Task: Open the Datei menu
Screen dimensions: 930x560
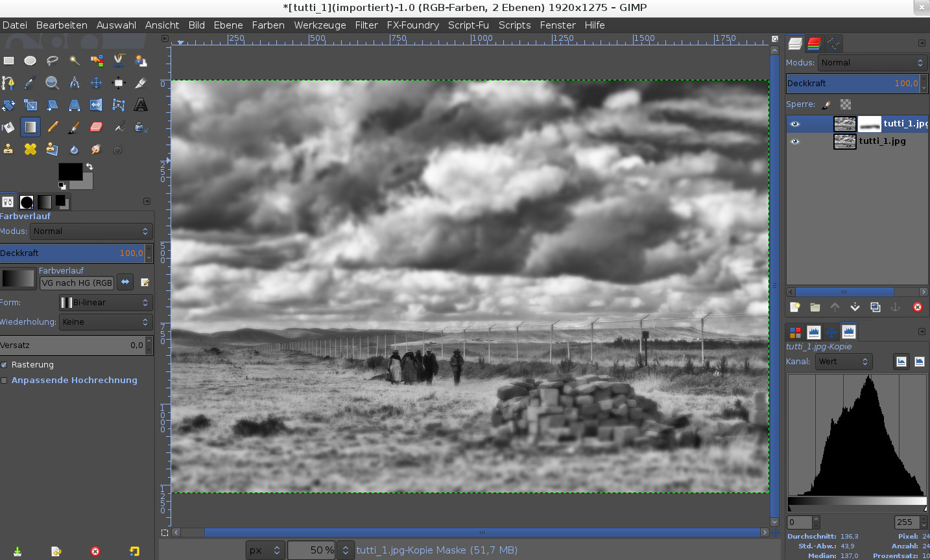Action: pos(15,25)
